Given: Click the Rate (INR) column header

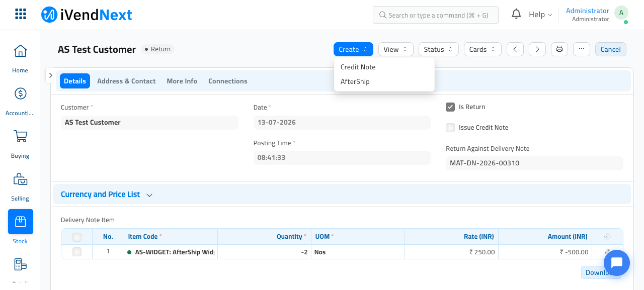Looking at the screenshot, I should coord(451,237).
